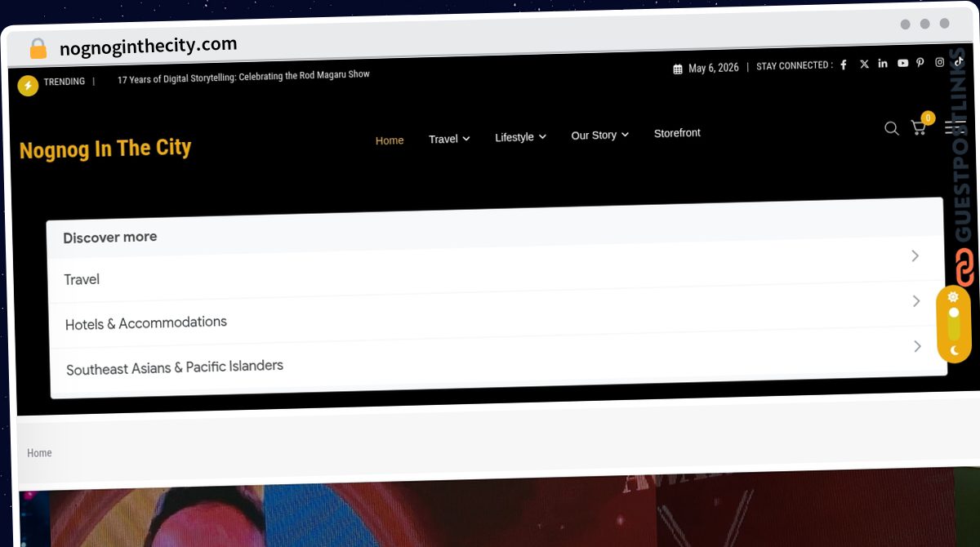Screen dimensions: 980x547
Task: Switch to light mode sun icon
Action: pos(952,296)
